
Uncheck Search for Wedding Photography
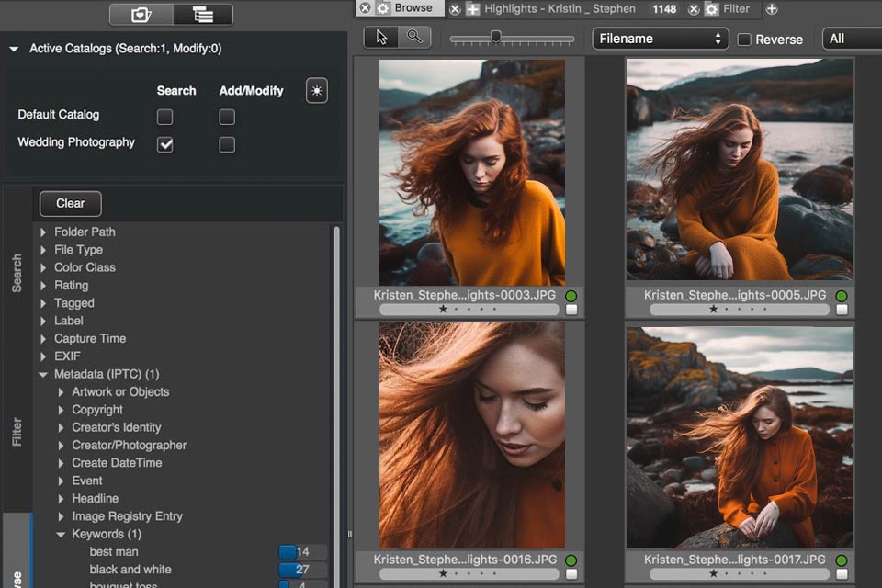pos(164,144)
